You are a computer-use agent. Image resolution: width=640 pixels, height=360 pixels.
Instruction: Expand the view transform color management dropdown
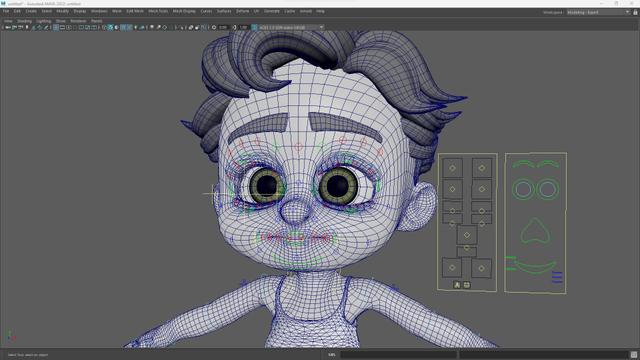[x=289, y=27]
